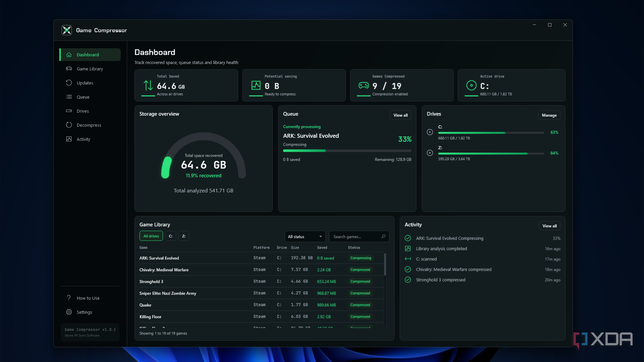Screen dimensions: 644x362
Task: Select the All drives filter chip
Action: (151, 236)
